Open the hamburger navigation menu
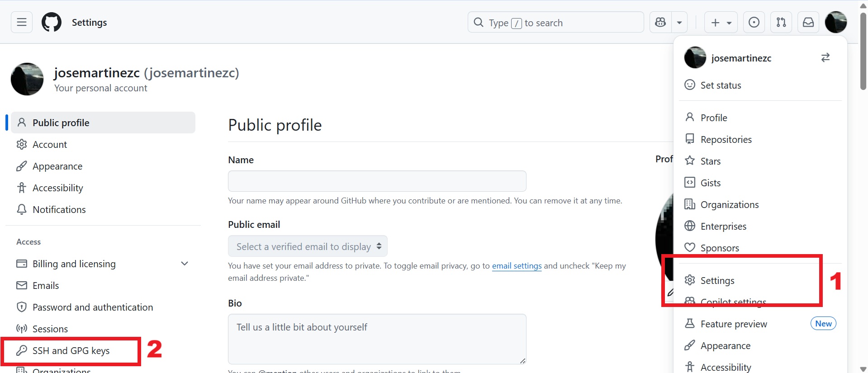868x373 pixels. click(22, 22)
